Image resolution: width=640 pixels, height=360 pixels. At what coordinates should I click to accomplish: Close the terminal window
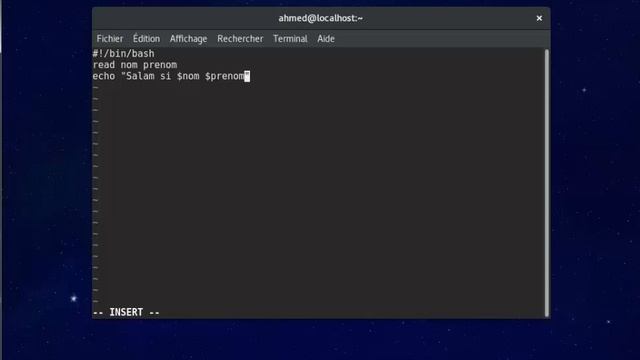(x=539, y=18)
